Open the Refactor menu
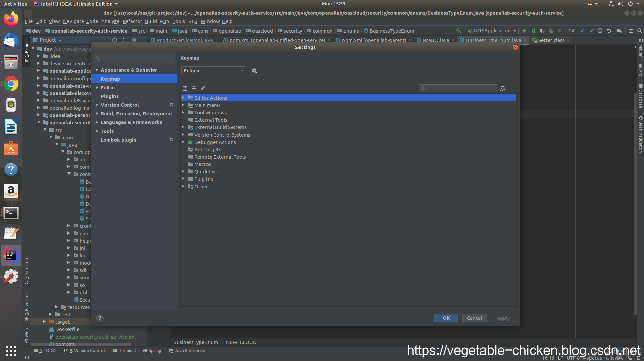The image size is (644, 361). 132,21
